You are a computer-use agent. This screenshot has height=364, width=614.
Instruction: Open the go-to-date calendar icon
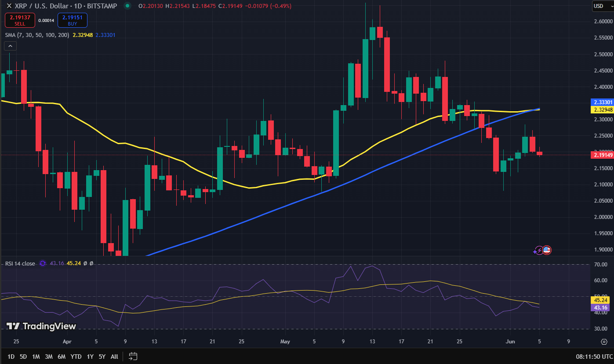(x=133, y=356)
